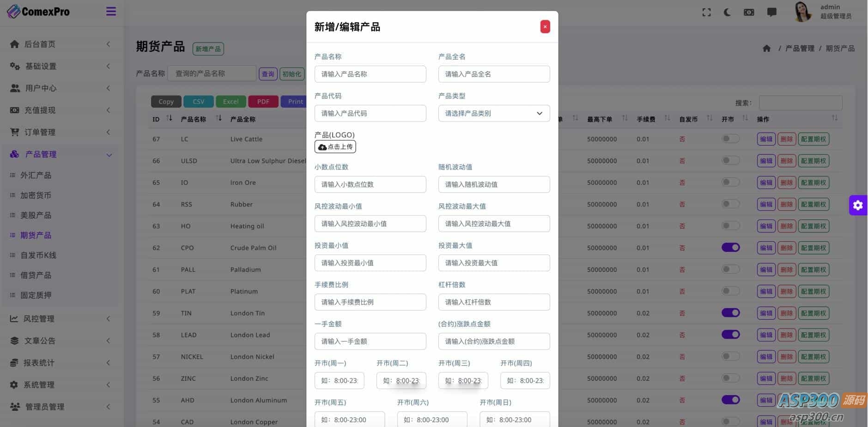Expand 管理员管理 menu chevron

point(108,407)
